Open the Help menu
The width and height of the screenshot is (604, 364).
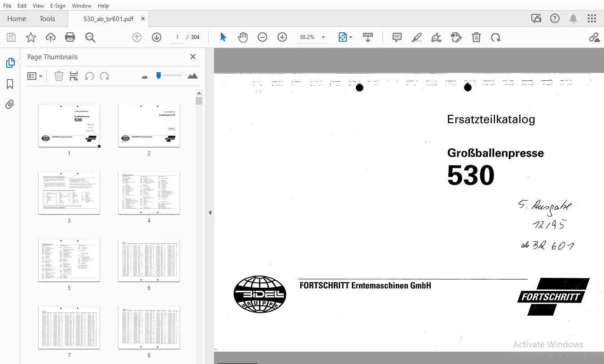click(103, 6)
